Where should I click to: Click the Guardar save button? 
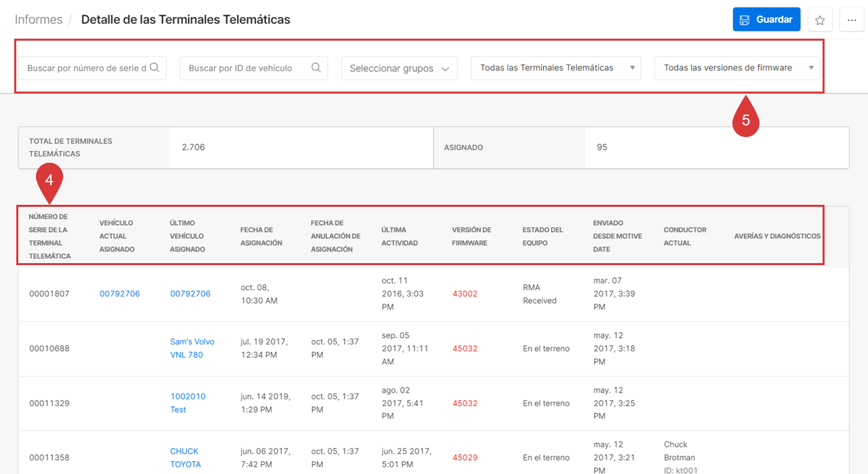pos(766,20)
